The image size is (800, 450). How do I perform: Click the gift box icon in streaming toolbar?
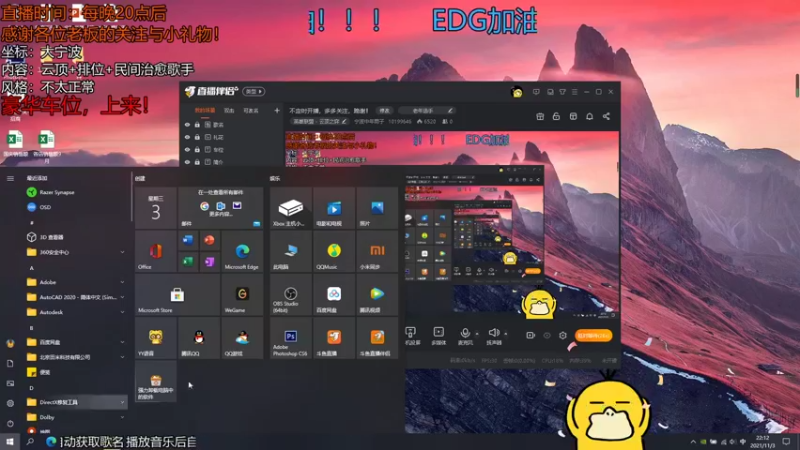(x=540, y=116)
